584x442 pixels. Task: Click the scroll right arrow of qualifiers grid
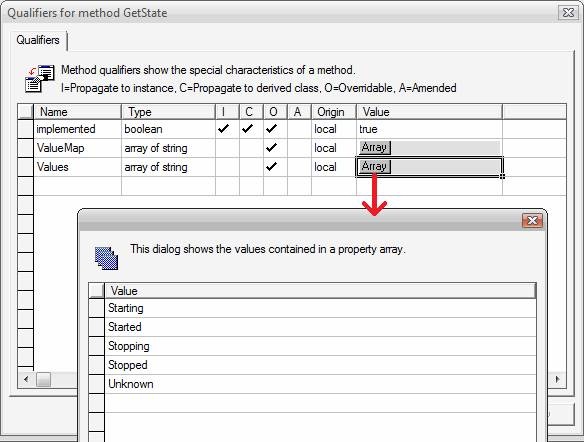(558, 379)
